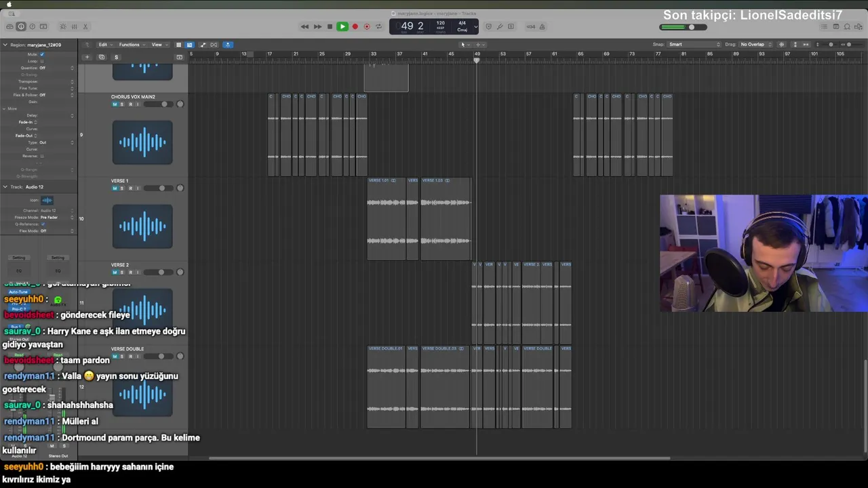Adjust the horizontal zoom slider

point(850,45)
